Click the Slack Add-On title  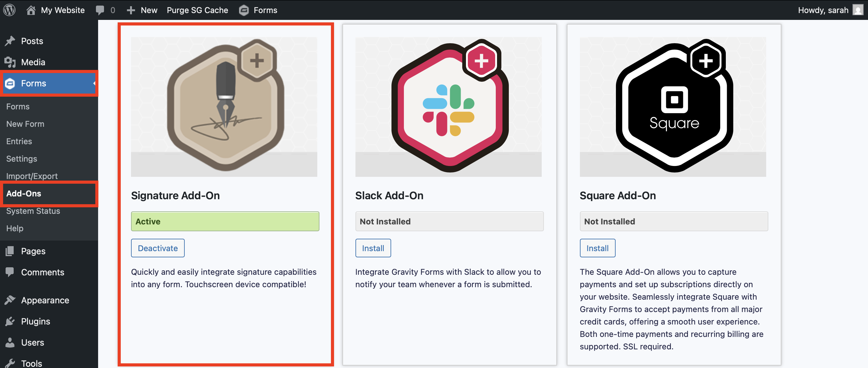click(389, 195)
